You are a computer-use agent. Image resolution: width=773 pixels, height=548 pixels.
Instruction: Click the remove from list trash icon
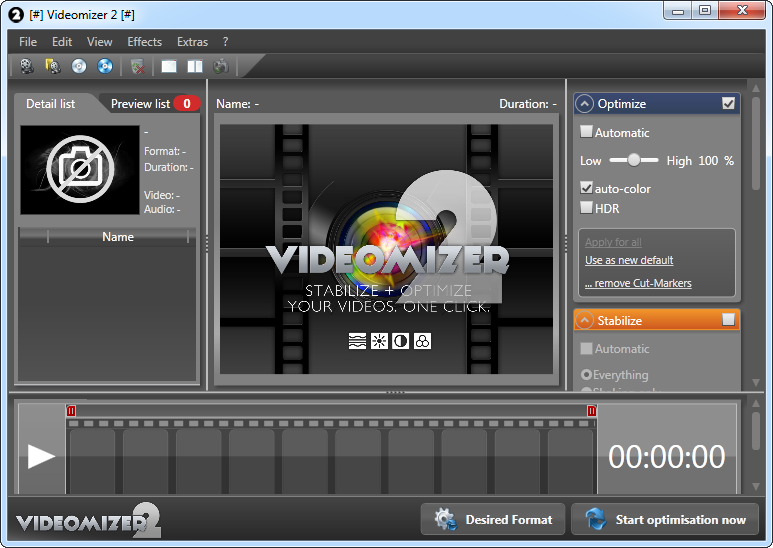click(138, 66)
